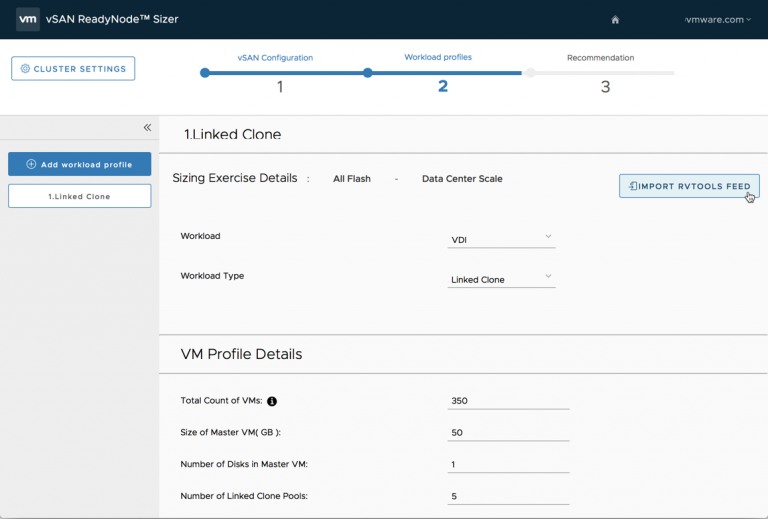Click Import RVTools Feed button
The image size is (768, 519).
pyautogui.click(x=689, y=186)
